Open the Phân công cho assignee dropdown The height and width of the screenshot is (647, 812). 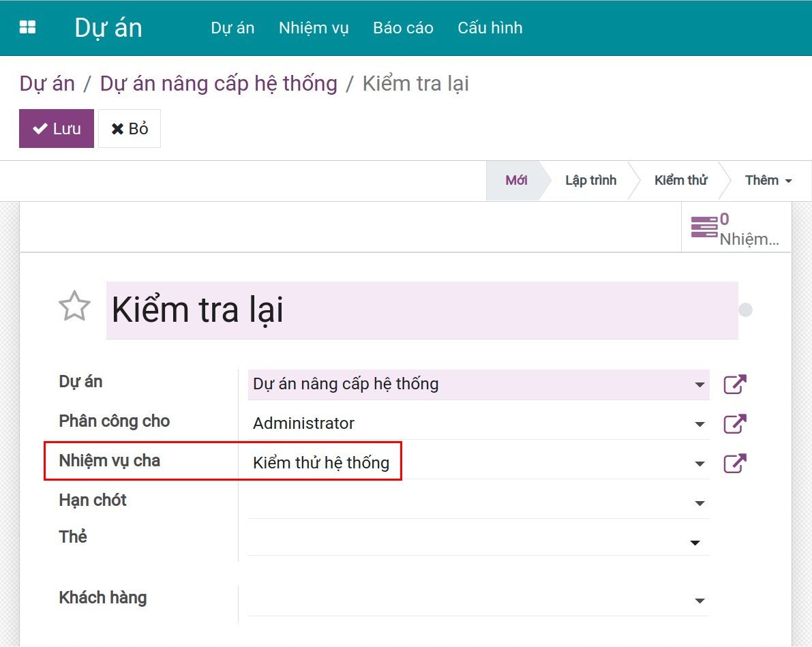[x=700, y=425]
